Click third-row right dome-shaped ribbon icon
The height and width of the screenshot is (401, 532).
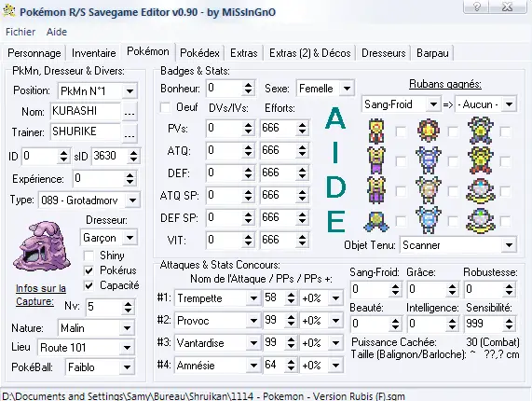tap(481, 191)
